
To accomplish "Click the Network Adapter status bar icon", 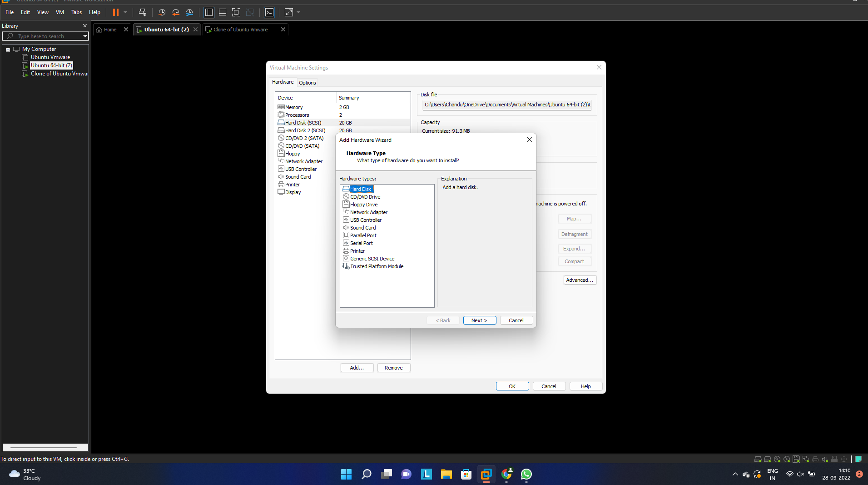I will click(x=805, y=459).
